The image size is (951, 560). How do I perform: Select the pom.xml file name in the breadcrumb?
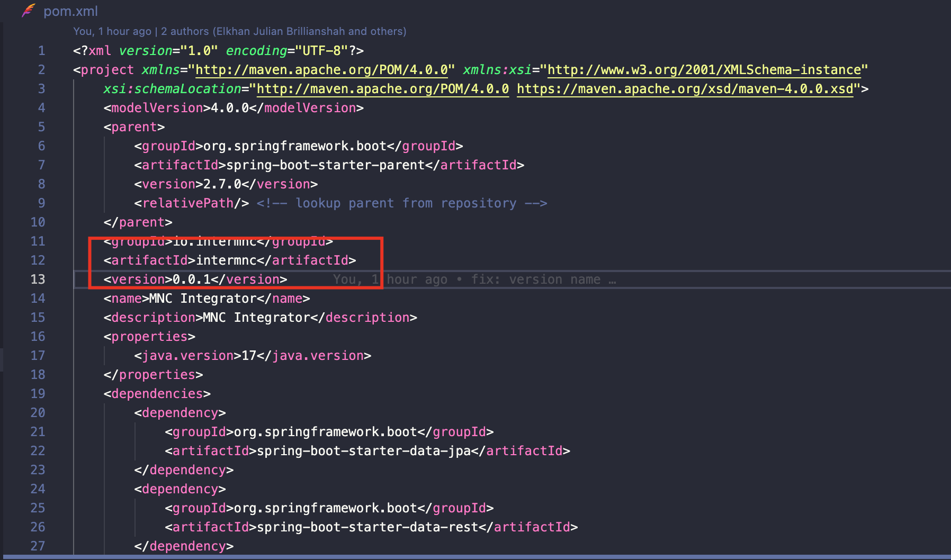pyautogui.click(x=70, y=11)
